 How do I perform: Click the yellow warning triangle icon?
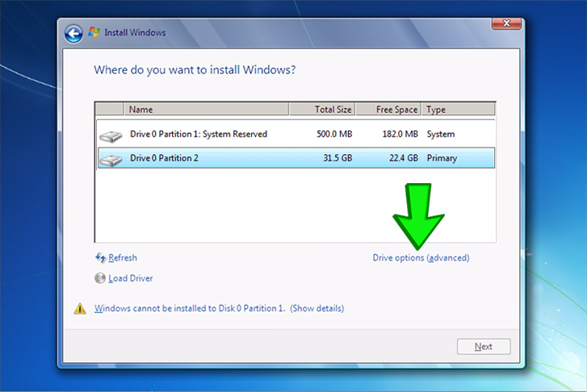[80, 308]
